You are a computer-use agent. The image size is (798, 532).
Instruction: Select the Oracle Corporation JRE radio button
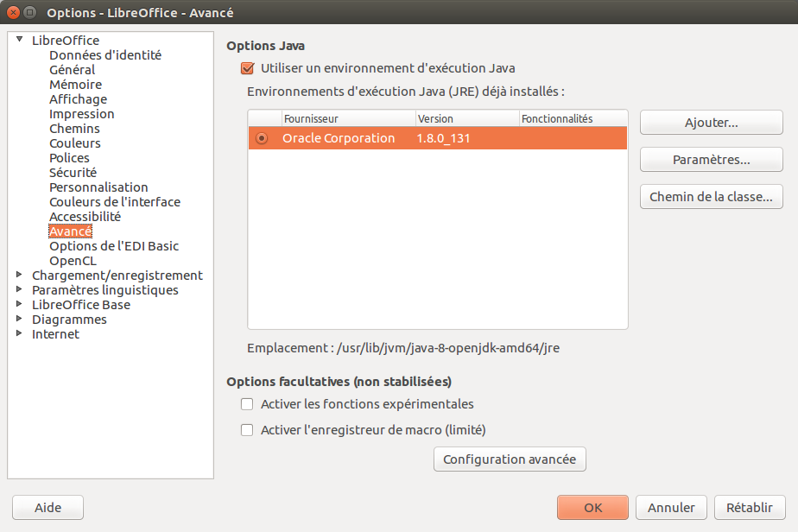pyautogui.click(x=262, y=138)
